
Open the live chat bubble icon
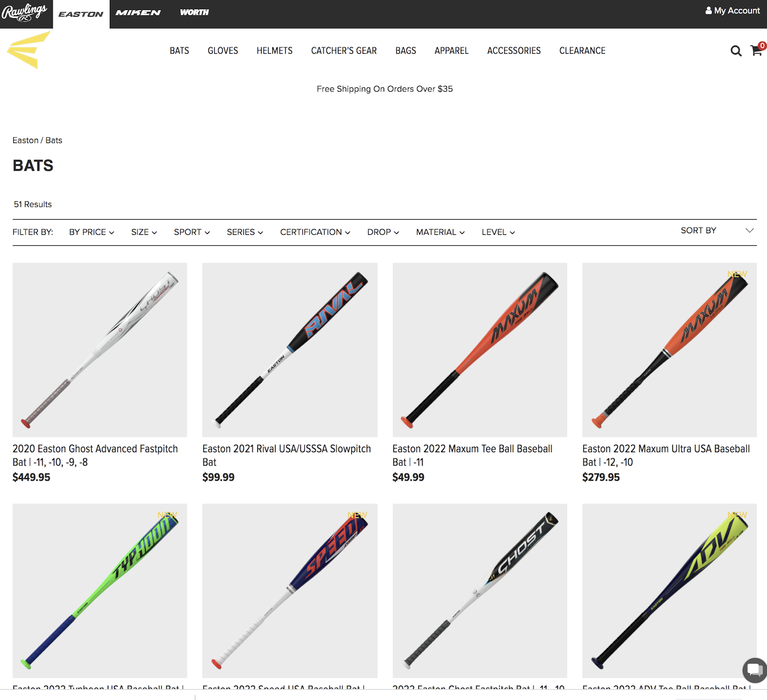pos(755,669)
